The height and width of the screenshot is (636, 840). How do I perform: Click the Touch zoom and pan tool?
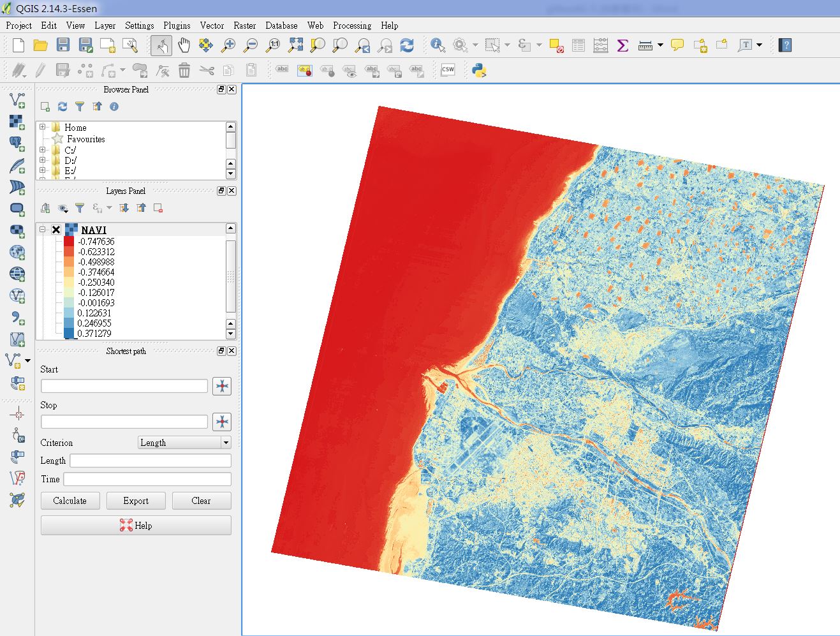[x=161, y=45]
